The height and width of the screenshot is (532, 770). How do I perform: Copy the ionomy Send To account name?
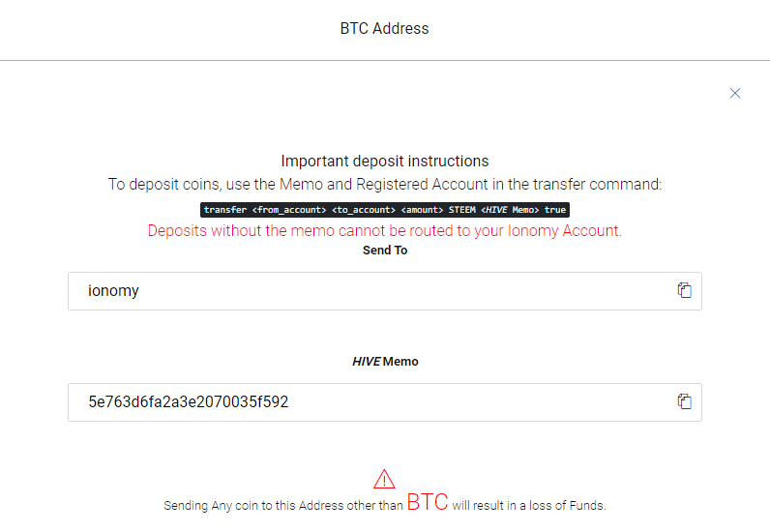685,290
